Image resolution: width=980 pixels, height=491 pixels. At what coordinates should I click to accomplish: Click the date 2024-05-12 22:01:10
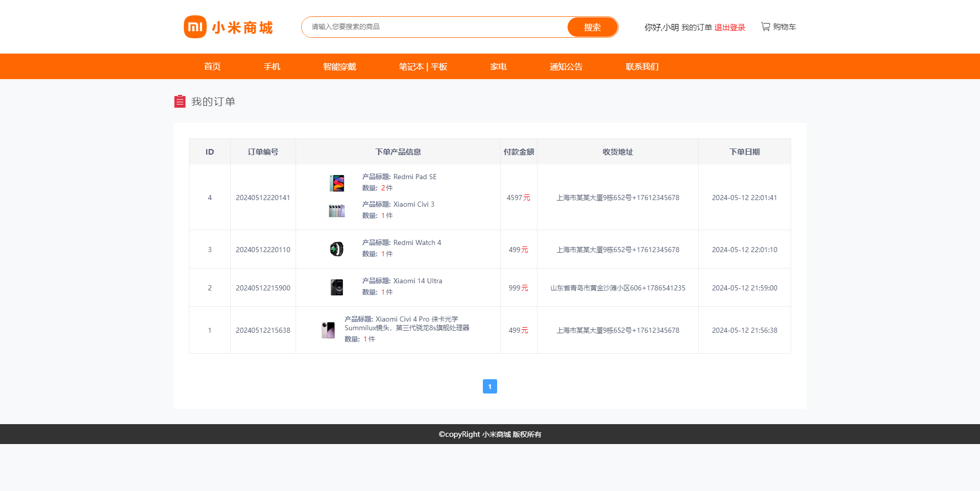click(745, 250)
